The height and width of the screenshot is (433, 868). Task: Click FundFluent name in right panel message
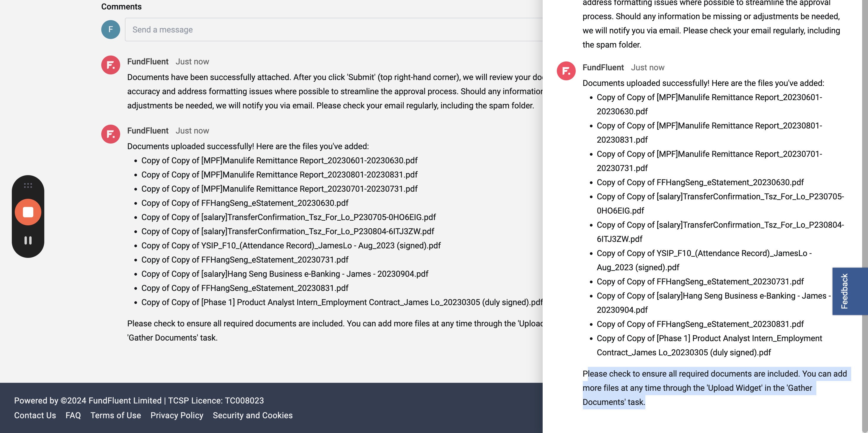click(603, 67)
